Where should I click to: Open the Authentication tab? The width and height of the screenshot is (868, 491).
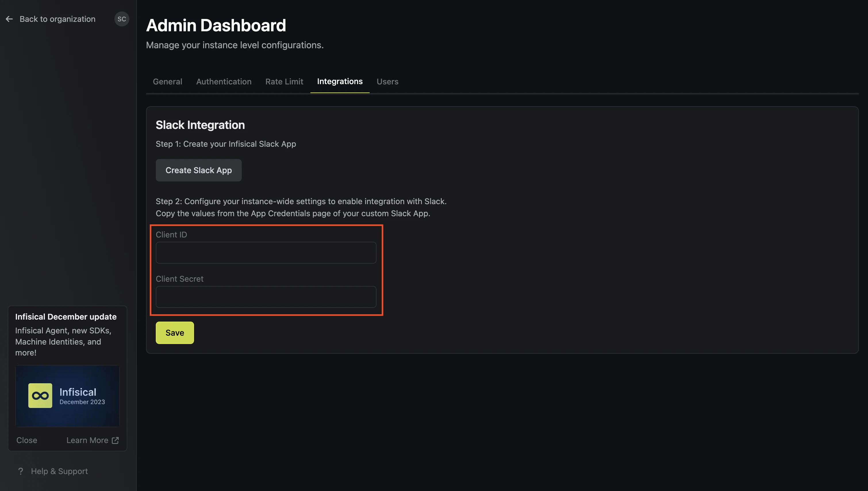coord(224,82)
